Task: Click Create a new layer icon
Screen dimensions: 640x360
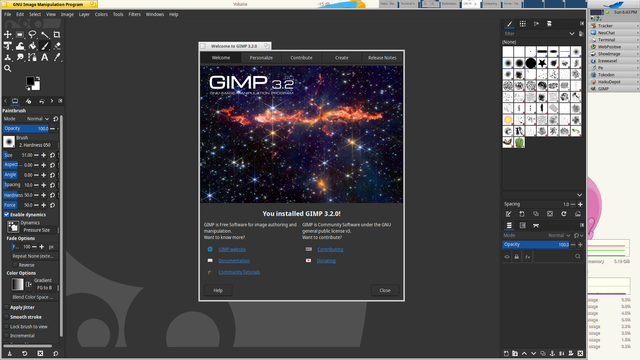Action: 506,353
